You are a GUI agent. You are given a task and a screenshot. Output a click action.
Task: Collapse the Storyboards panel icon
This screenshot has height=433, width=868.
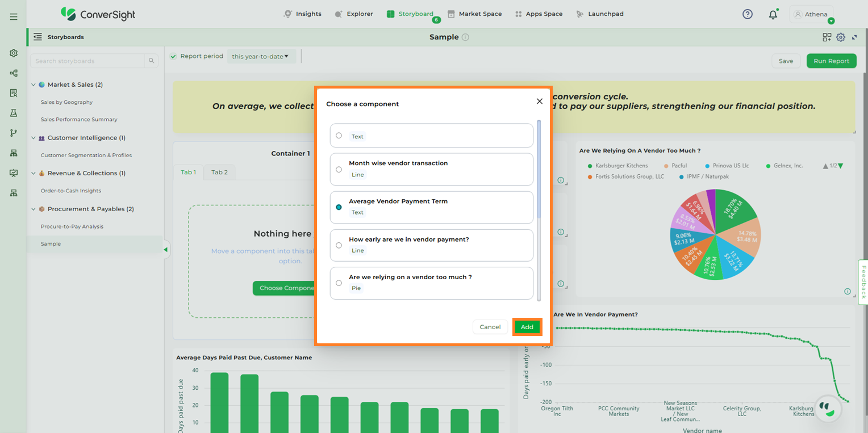[x=37, y=37]
